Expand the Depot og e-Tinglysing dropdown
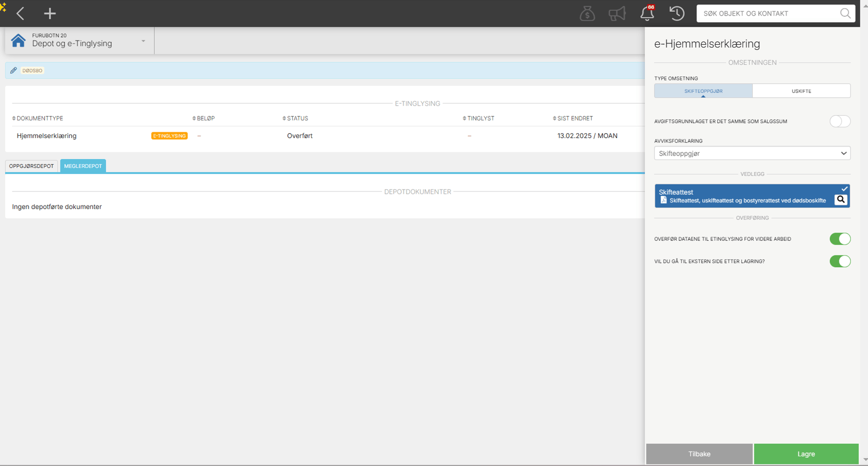This screenshot has height=466, width=868. pos(143,41)
